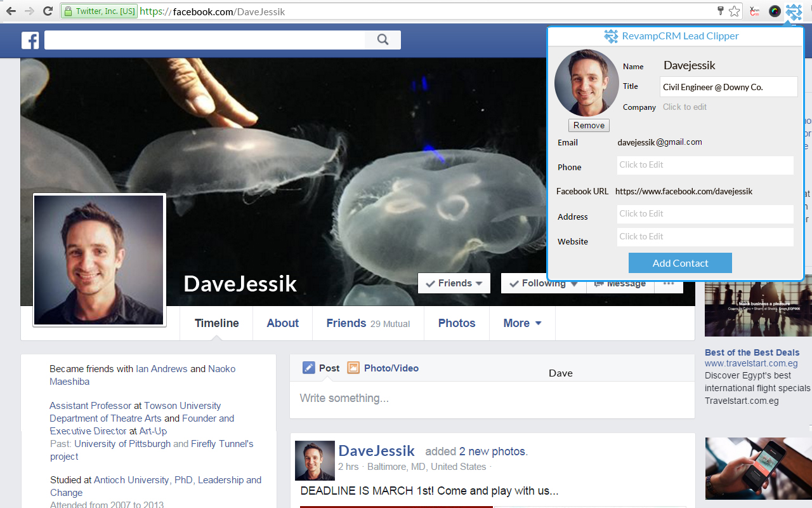The width and height of the screenshot is (812, 508).
Task: Click the Facebook URL text in clipper
Action: 684,191
